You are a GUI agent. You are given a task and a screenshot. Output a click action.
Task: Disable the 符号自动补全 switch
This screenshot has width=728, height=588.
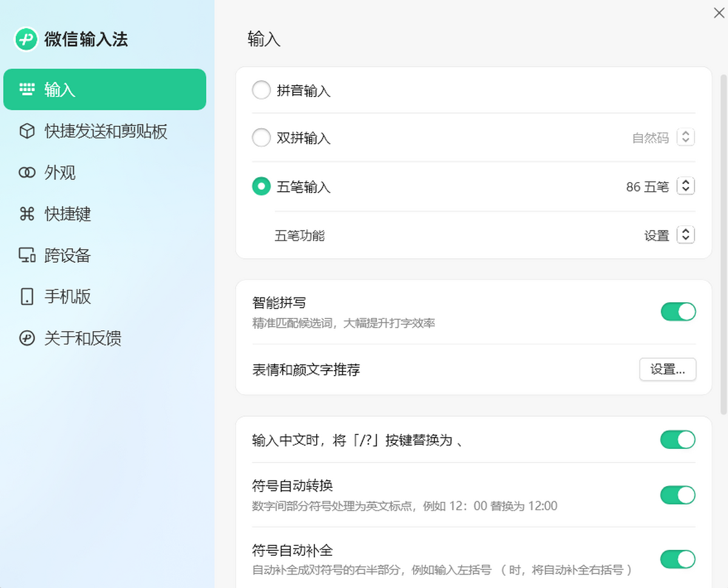(678, 559)
